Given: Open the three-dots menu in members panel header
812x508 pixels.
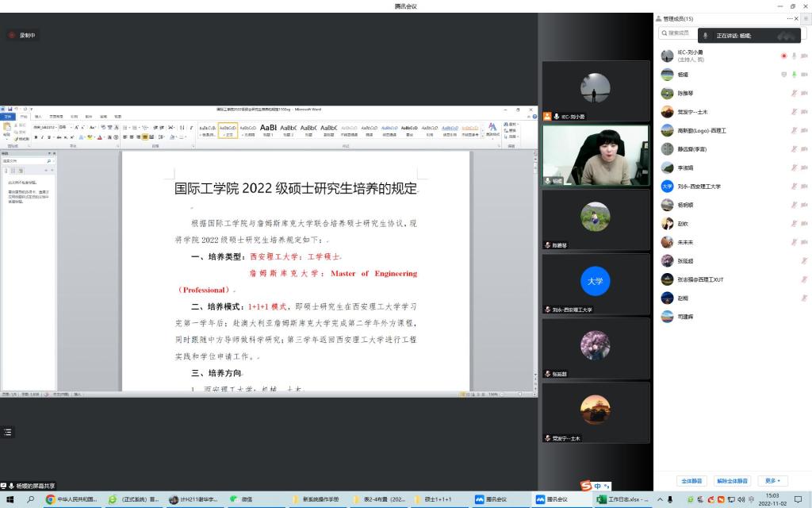Looking at the screenshot, I should point(790,18).
